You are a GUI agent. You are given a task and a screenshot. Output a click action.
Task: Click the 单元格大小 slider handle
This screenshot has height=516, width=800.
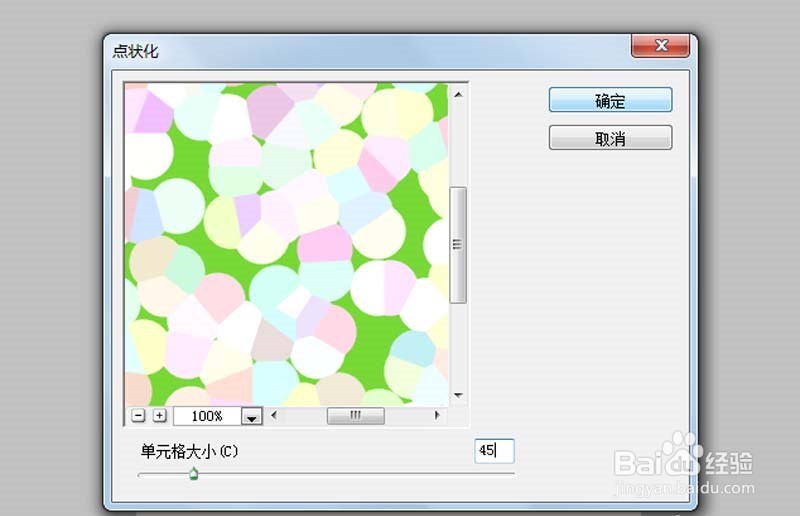(x=193, y=474)
